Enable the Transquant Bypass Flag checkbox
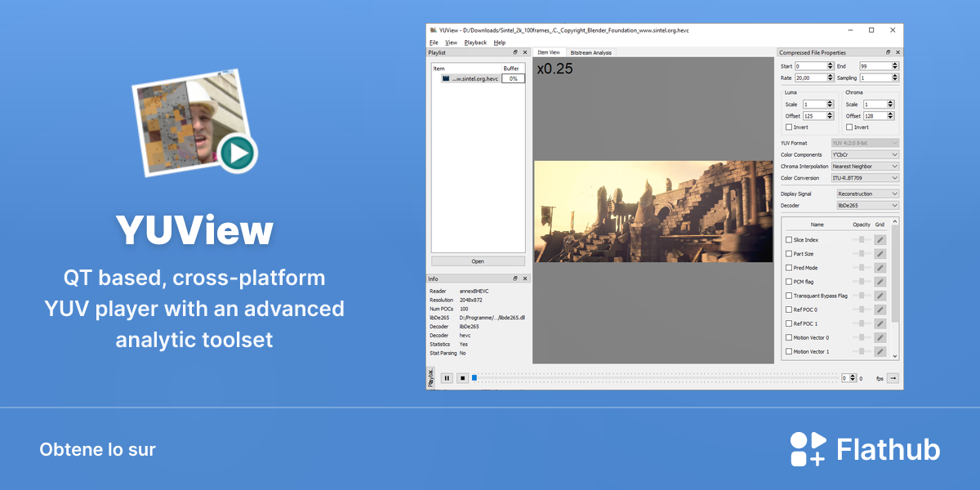This screenshot has width=980, height=490. pos(789,296)
